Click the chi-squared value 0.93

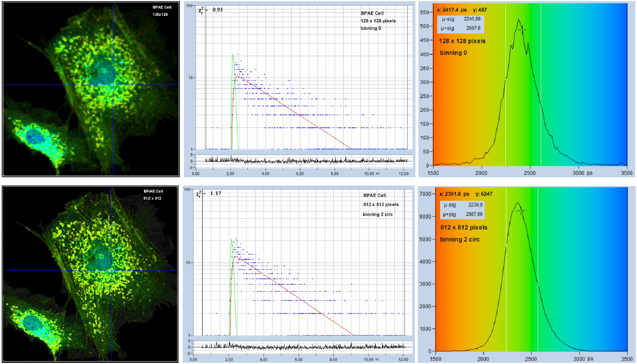pos(217,10)
